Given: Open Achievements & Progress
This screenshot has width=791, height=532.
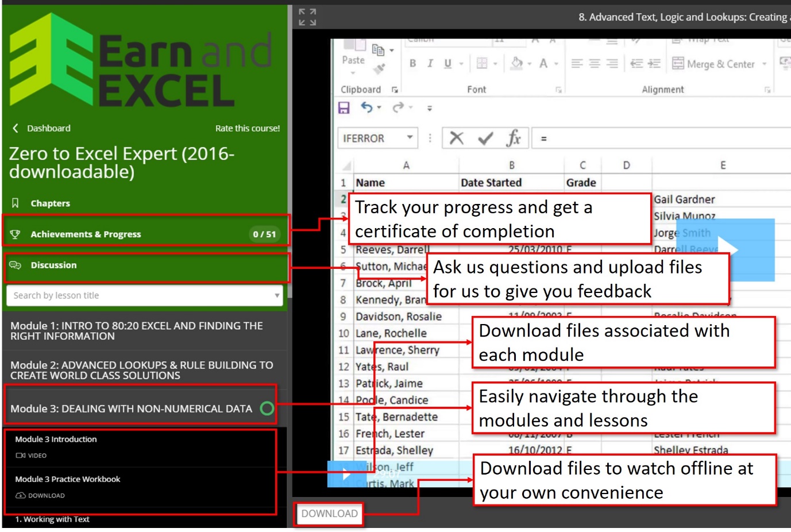Looking at the screenshot, I should point(144,234).
